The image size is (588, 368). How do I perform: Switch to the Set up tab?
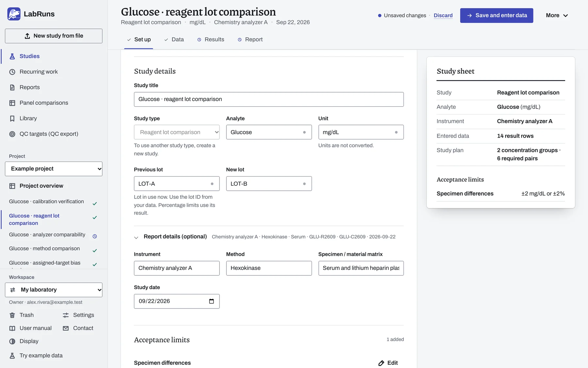[139, 40]
